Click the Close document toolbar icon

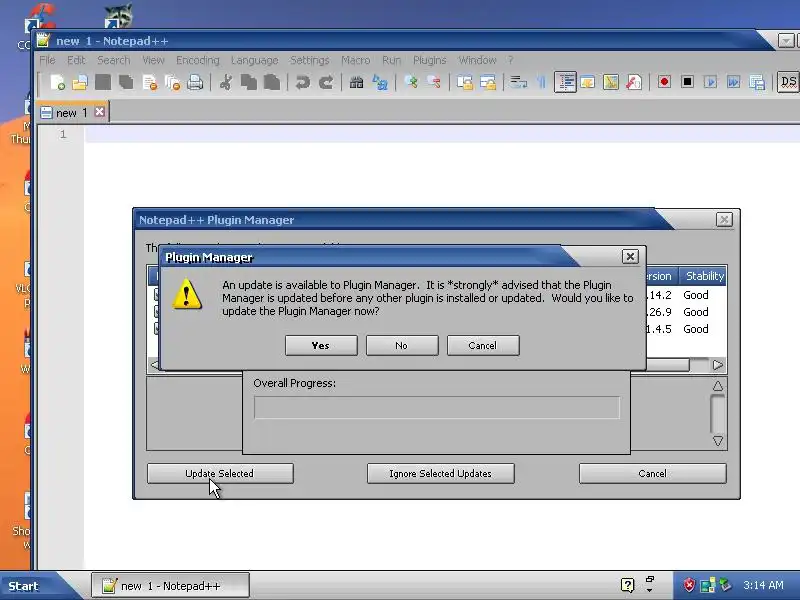click(149, 82)
